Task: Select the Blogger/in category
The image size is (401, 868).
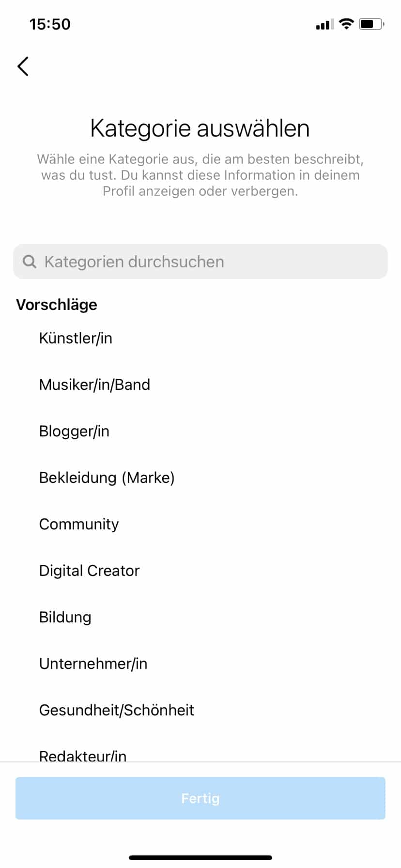Action: click(x=200, y=431)
